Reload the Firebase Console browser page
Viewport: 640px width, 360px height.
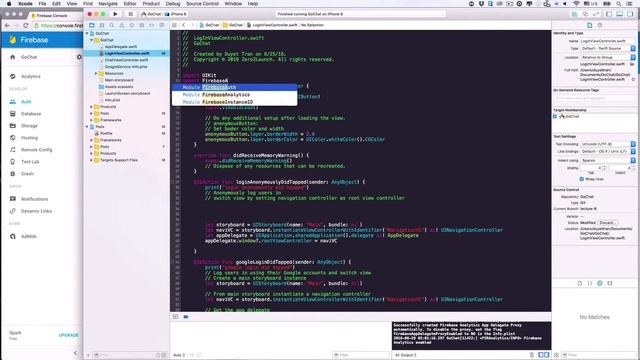coord(25,25)
